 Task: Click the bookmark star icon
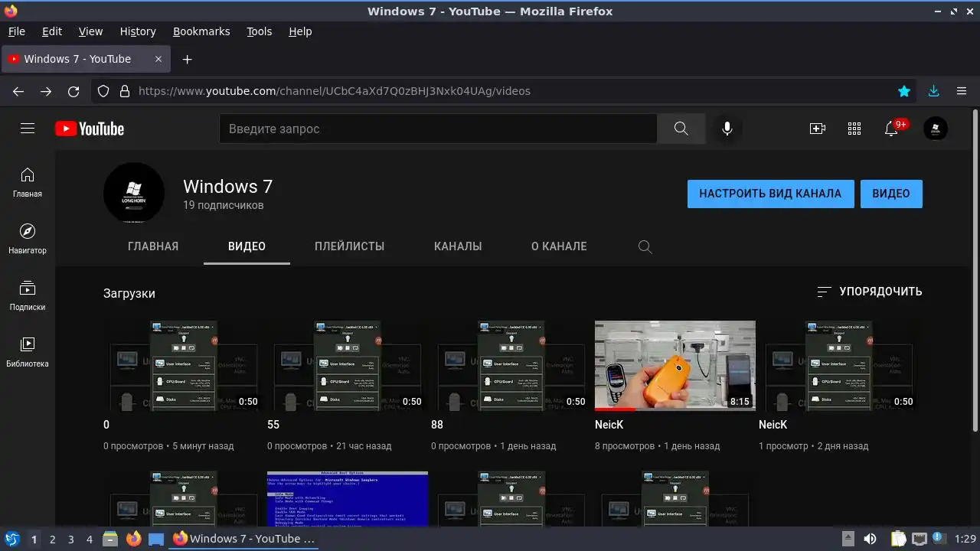[x=904, y=91]
